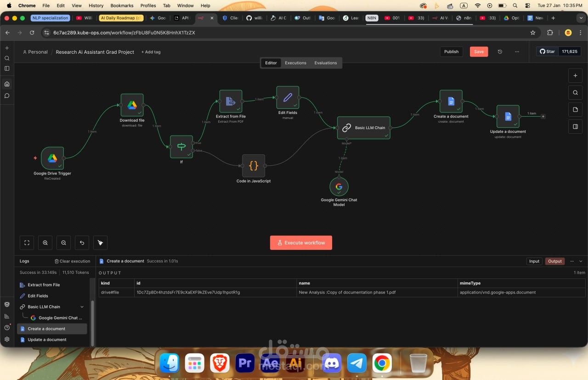Zoom in on the canvas
The image size is (588, 380).
45,243
